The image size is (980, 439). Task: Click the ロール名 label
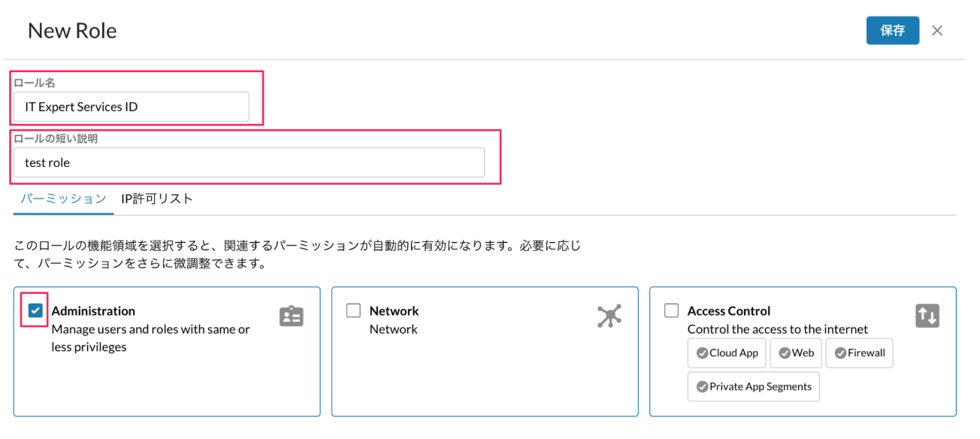pos(35,83)
